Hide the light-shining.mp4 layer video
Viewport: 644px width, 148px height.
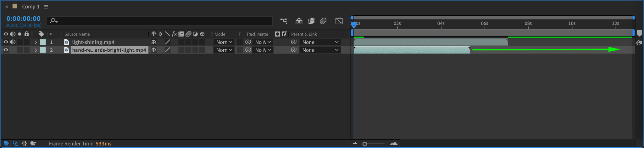tap(6, 42)
